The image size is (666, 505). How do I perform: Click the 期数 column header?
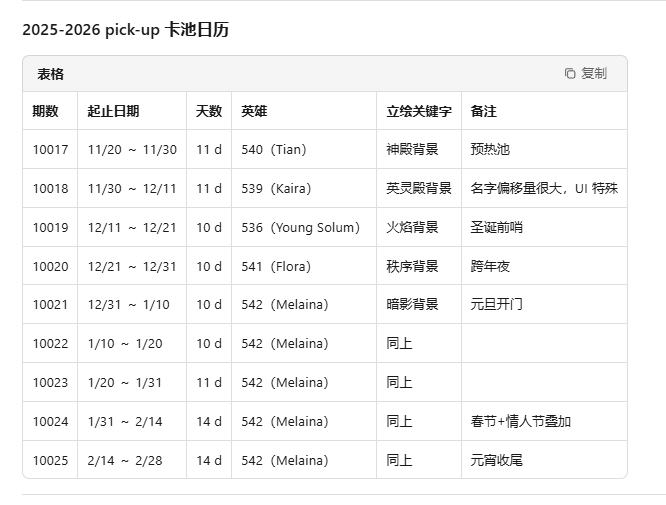(x=46, y=111)
